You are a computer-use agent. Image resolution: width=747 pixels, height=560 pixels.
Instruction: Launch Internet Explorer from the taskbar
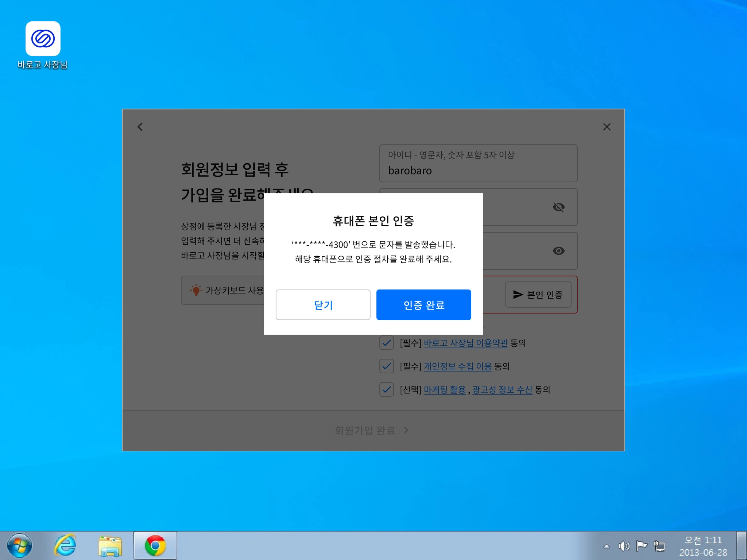[x=65, y=545]
